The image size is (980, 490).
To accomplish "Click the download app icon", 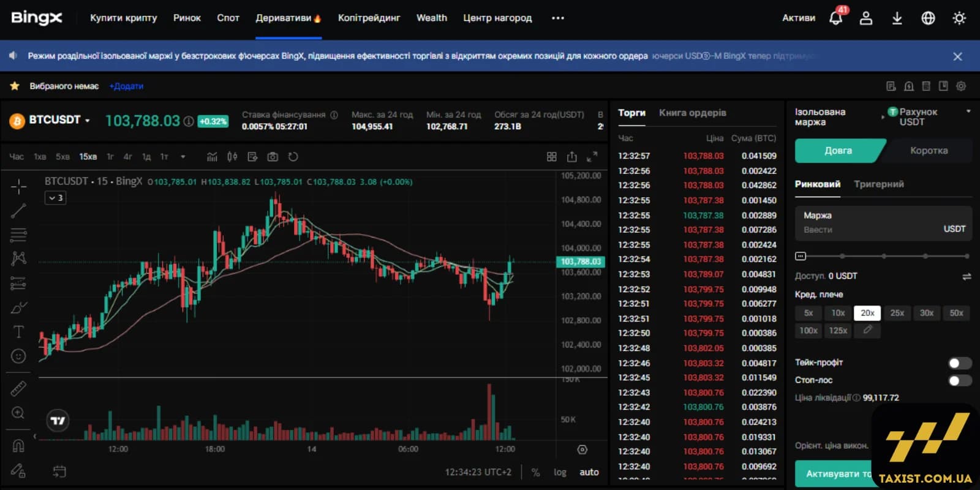I will coord(897,18).
